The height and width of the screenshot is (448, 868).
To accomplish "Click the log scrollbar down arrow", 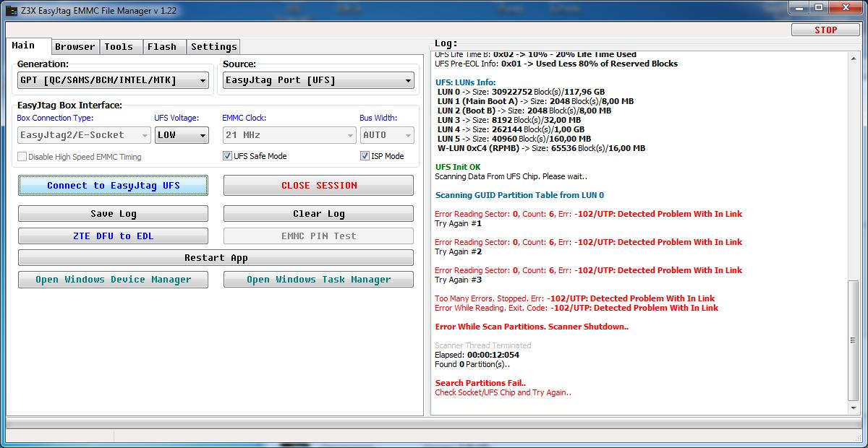I will click(854, 409).
